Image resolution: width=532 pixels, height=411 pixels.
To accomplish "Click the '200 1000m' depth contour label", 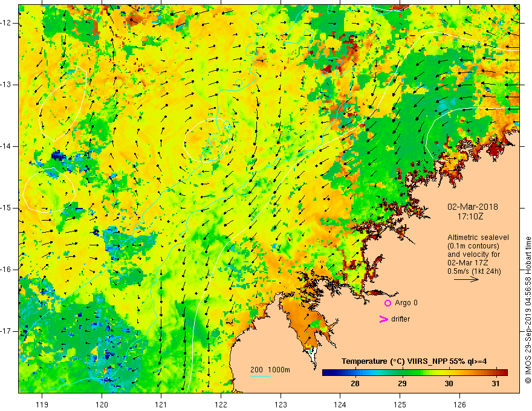I will pos(270,370).
